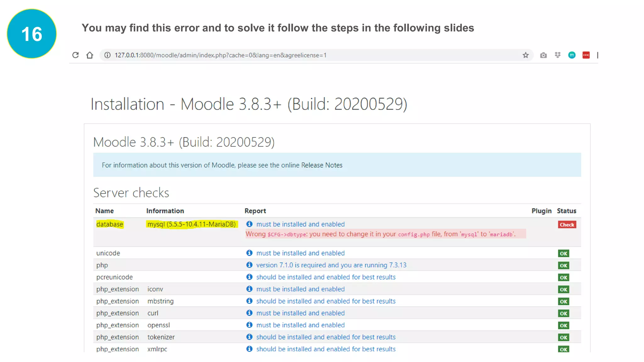Click the OK status badge for pcreunicode
The width and height of the screenshot is (644, 362).
click(563, 277)
